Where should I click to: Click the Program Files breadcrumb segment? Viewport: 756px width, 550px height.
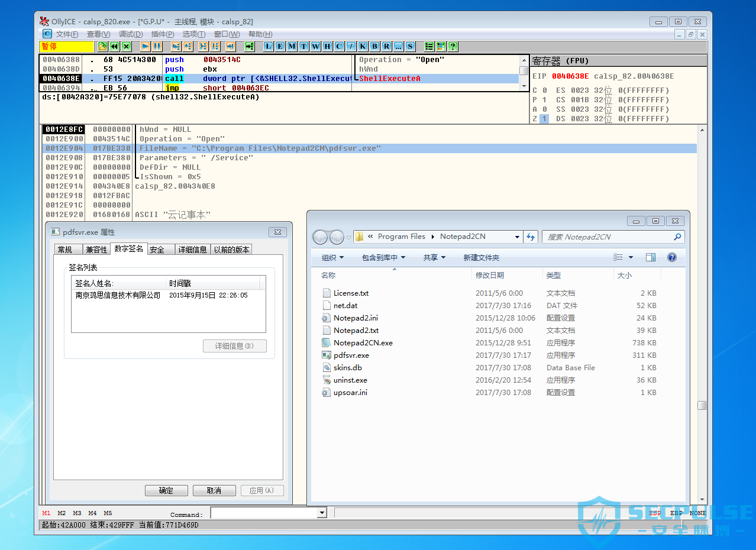pos(402,237)
